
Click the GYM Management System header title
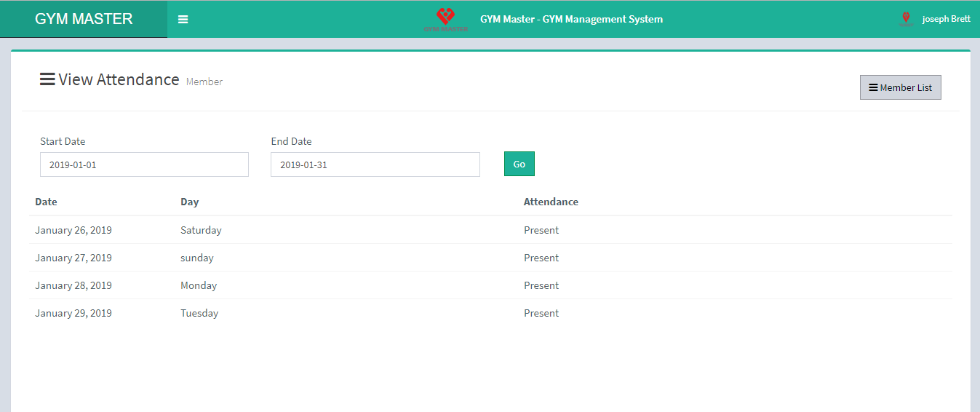[571, 19]
